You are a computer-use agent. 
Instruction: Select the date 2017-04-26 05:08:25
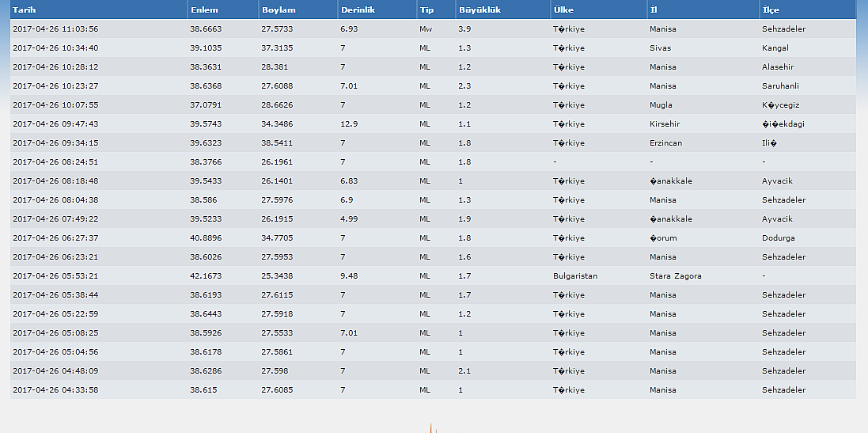point(55,332)
